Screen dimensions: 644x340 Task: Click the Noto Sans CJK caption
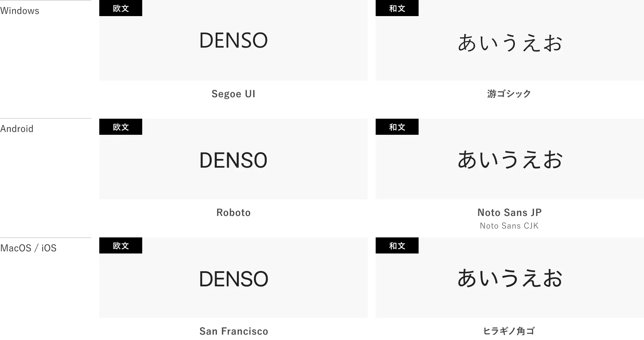[509, 226]
